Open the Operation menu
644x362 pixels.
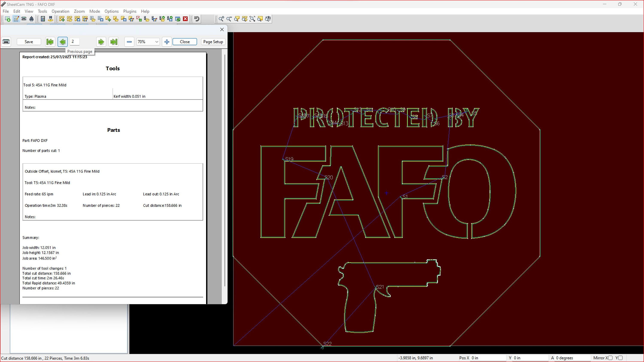(60, 11)
